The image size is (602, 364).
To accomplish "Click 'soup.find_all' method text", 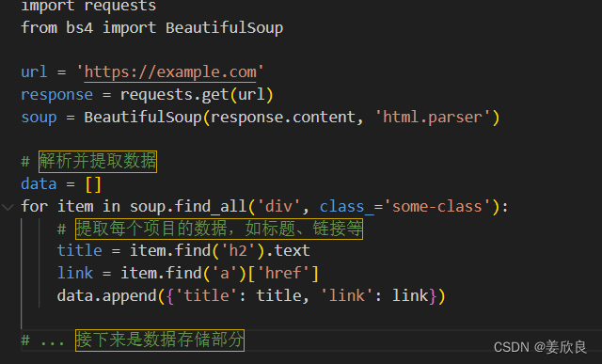I will coord(188,207).
